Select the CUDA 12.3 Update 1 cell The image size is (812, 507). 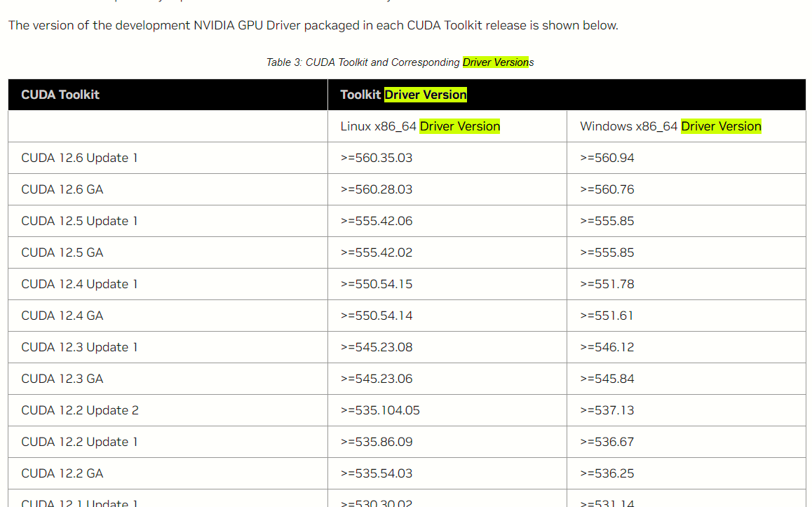click(79, 347)
